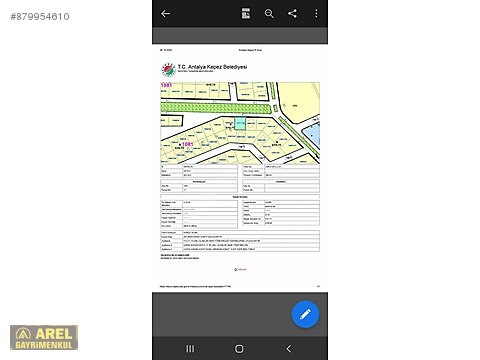This screenshot has height=360, width=480.
Task: Tap the blue pencil edit button
Action: 305,314
